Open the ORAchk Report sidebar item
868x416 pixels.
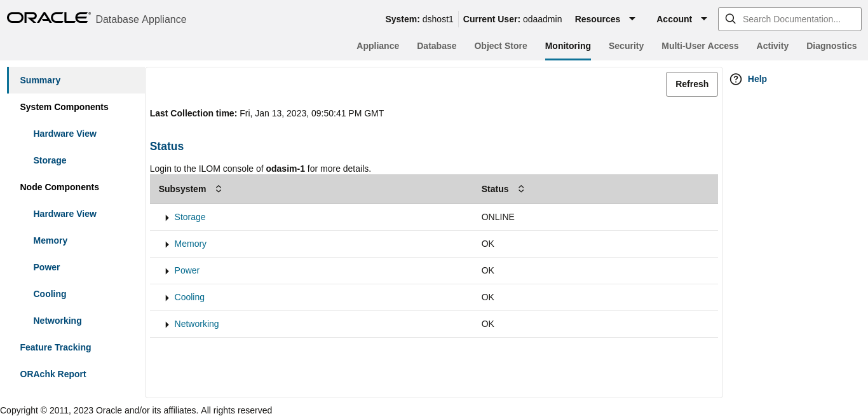53,374
